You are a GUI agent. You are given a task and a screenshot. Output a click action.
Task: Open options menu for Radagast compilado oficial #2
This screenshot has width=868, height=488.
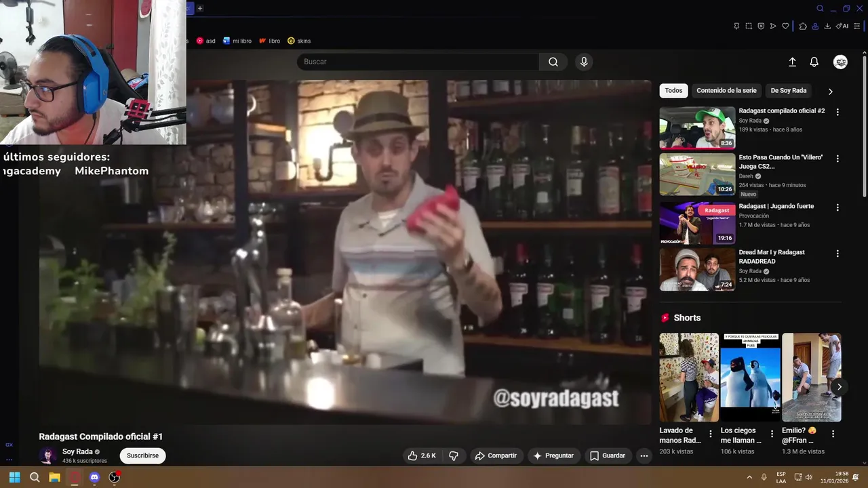tap(837, 112)
